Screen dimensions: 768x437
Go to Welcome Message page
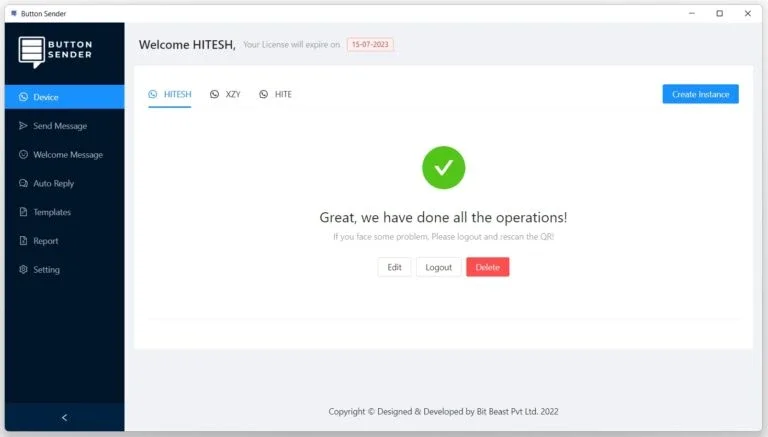[x=65, y=154]
